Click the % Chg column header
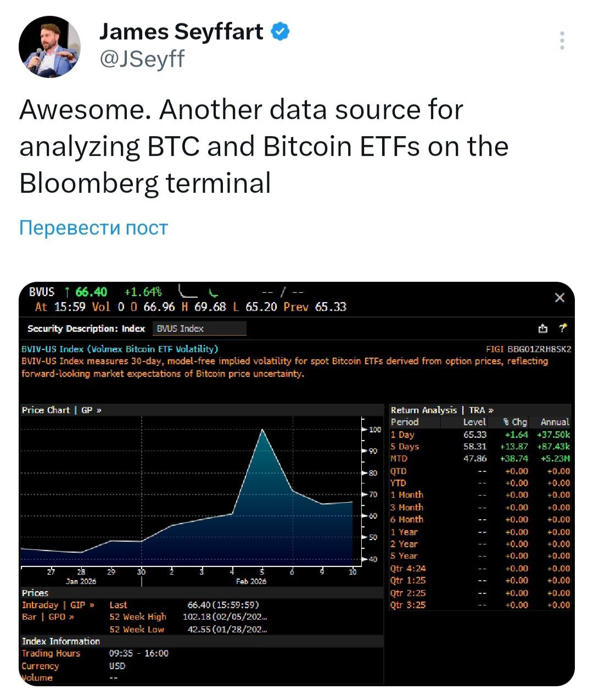Screen dimensions: 593x700 click(x=515, y=422)
